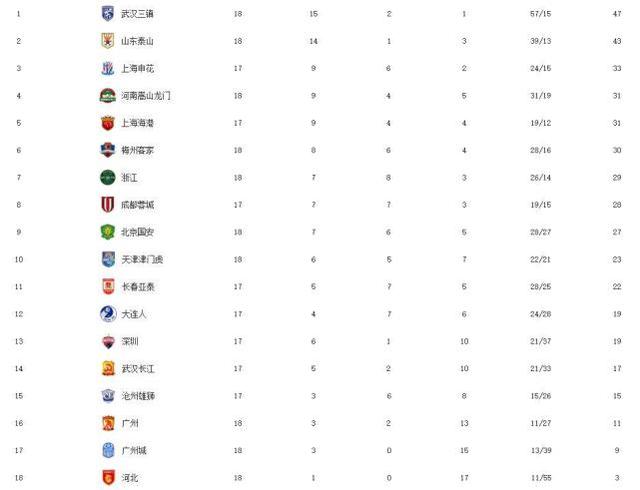
Task: Click the 北京国安 green crest
Action: pos(108,232)
